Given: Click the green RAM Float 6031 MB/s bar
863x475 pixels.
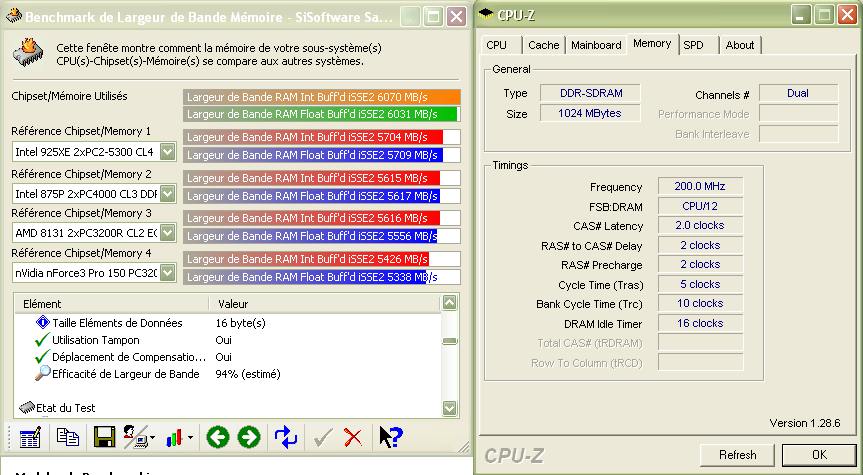Looking at the screenshot, I should (x=320, y=114).
